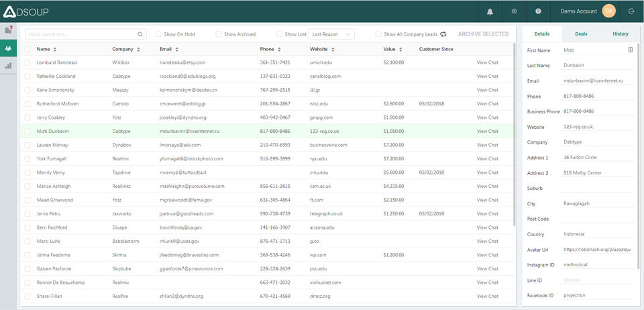
Task: Open the help question mark icon
Action: tap(538, 11)
